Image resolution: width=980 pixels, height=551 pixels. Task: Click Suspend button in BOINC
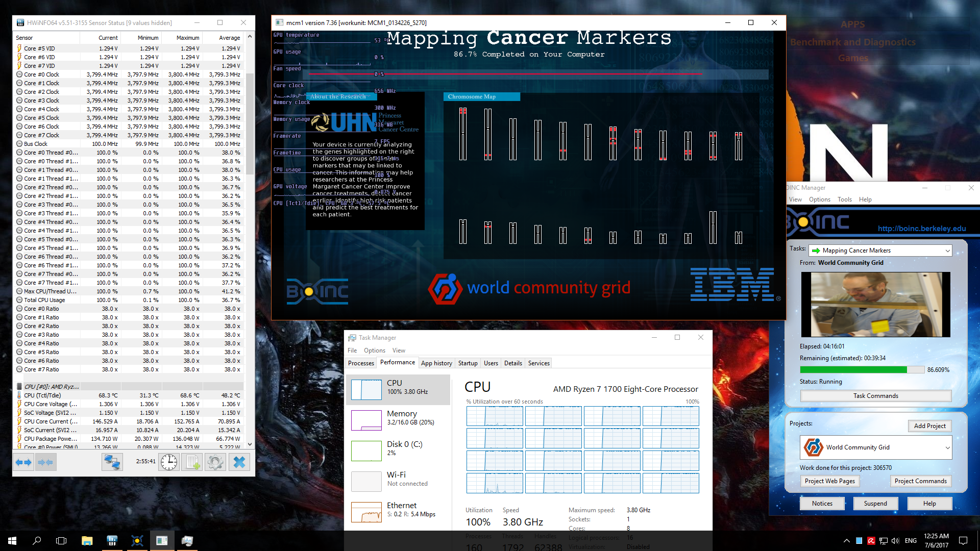coord(875,504)
